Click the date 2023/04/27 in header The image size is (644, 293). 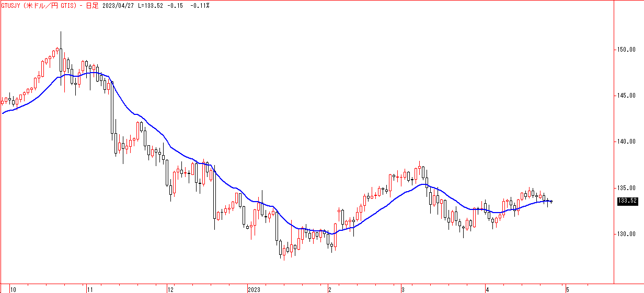(x=118, y=5)
